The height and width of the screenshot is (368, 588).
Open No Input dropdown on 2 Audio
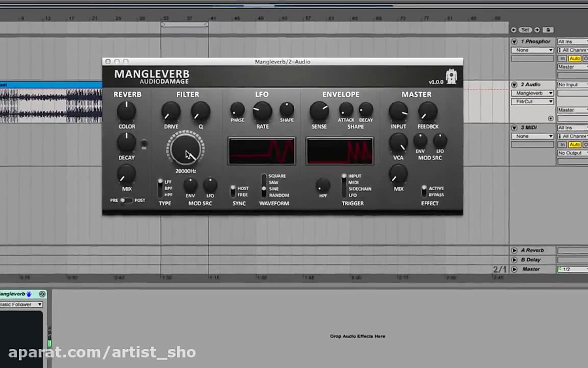(572, 85)
